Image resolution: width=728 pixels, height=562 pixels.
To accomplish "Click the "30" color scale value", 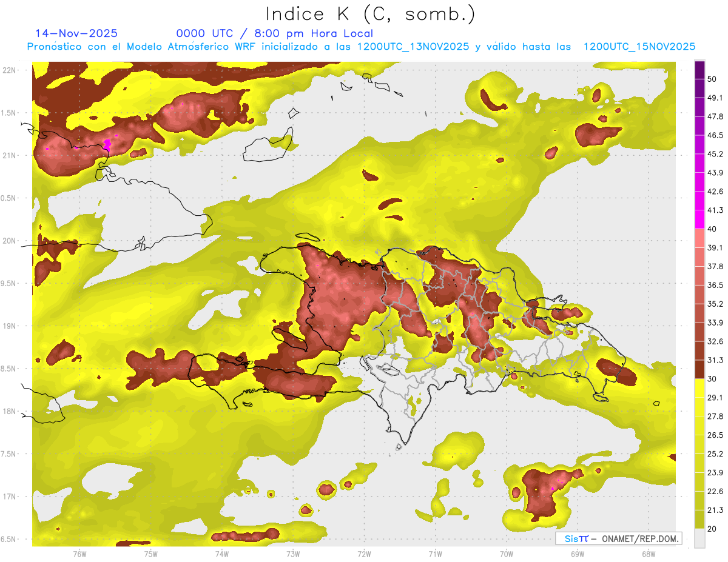I will (712, 379).
